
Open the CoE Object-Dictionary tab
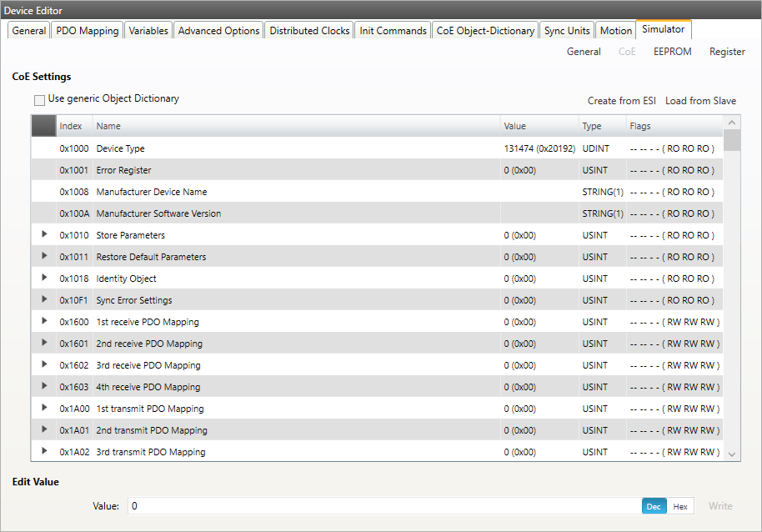[x=485, y=31]
